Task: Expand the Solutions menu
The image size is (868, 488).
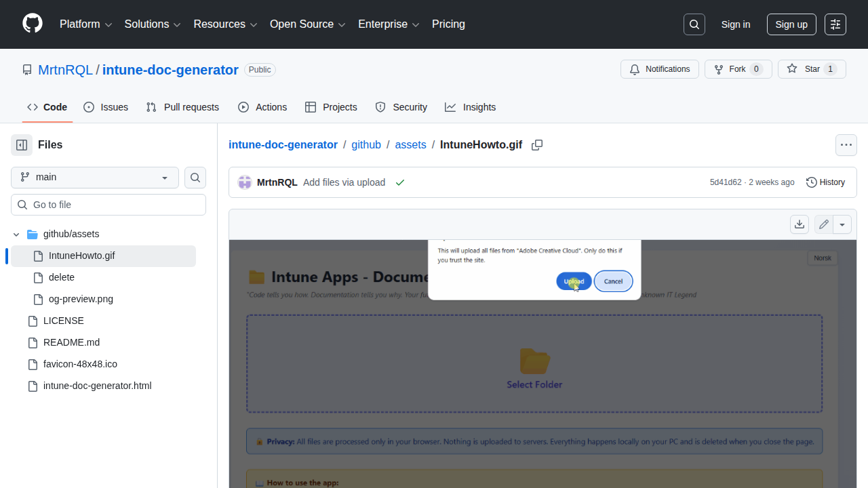Action: pyautogui.click(x=153, y=24)
